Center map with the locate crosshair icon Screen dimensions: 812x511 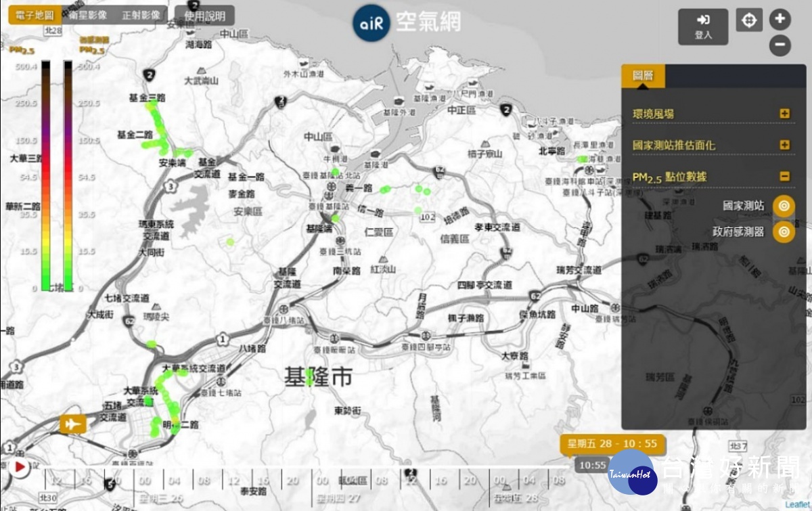coord(749,20)
